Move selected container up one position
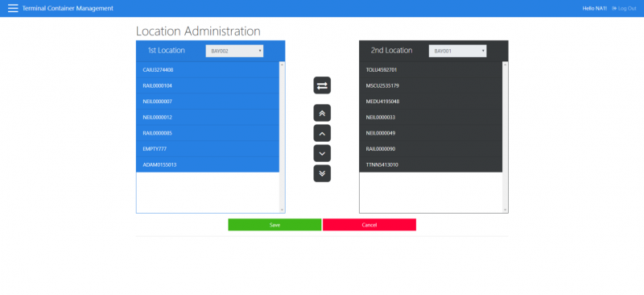This screenshot has width=644, height=295. pyautogui.click(x=322, y=133)
